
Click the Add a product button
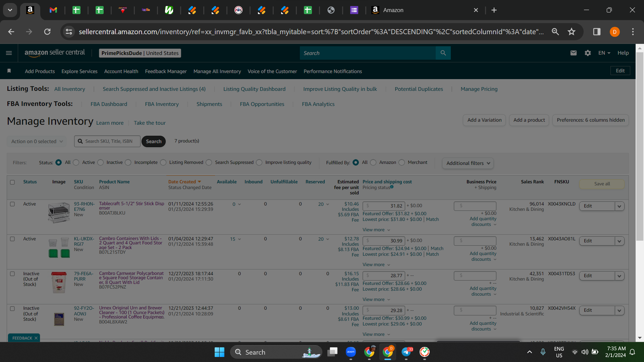click(x=529, y=120)
